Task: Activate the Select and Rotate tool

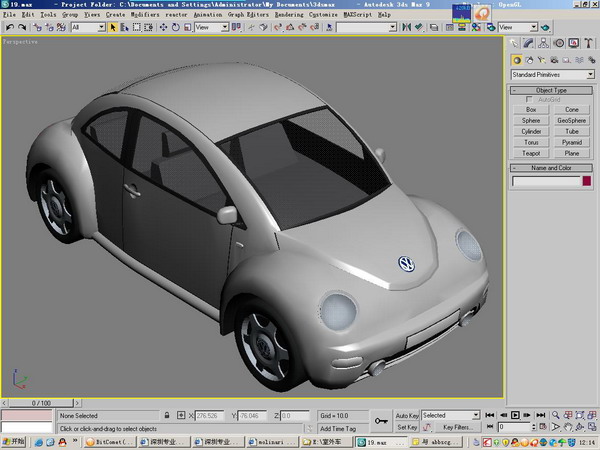Action: pos(176,28)
